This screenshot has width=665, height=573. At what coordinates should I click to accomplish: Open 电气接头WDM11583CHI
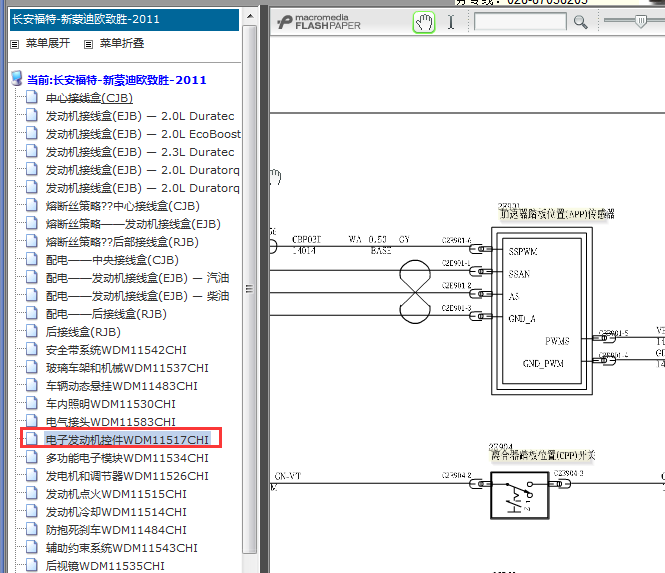[x=111, y=422]
